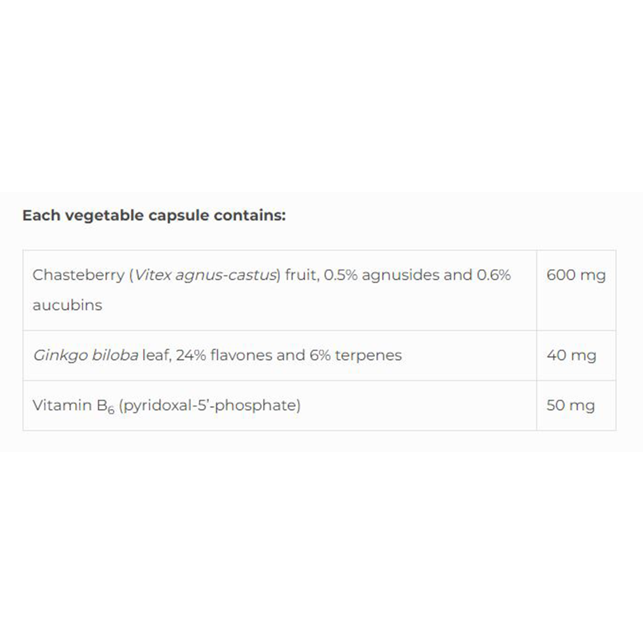Click the word "leaf" in the Ginkgo row

156,355
